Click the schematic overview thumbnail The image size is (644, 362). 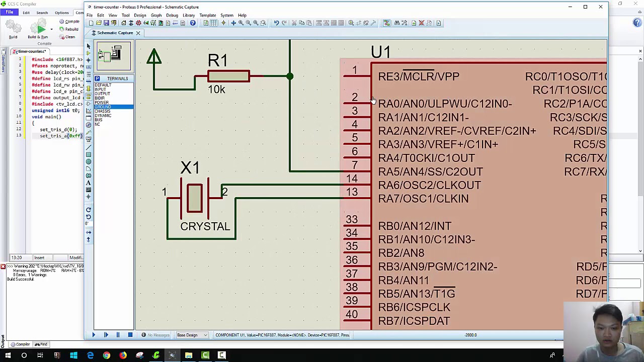tap(114, 57)
